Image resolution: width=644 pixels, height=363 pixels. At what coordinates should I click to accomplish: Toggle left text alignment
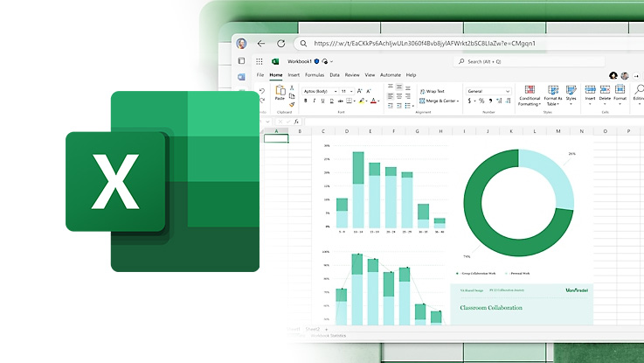(391, 96)
